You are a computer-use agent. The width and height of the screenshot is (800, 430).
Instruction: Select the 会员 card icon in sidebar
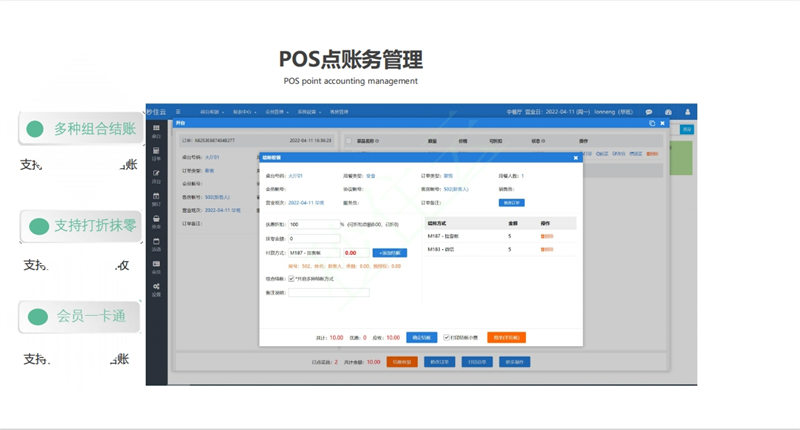point(156,267)
